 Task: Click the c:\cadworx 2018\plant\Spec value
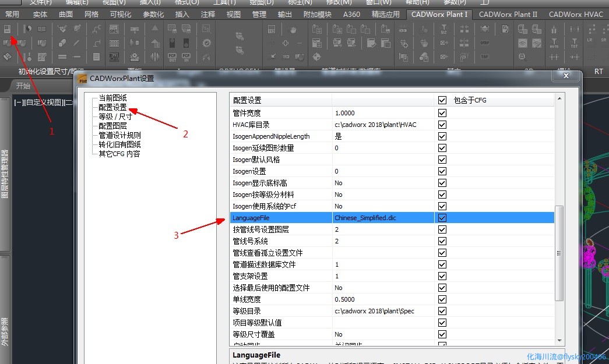(383, 311)
